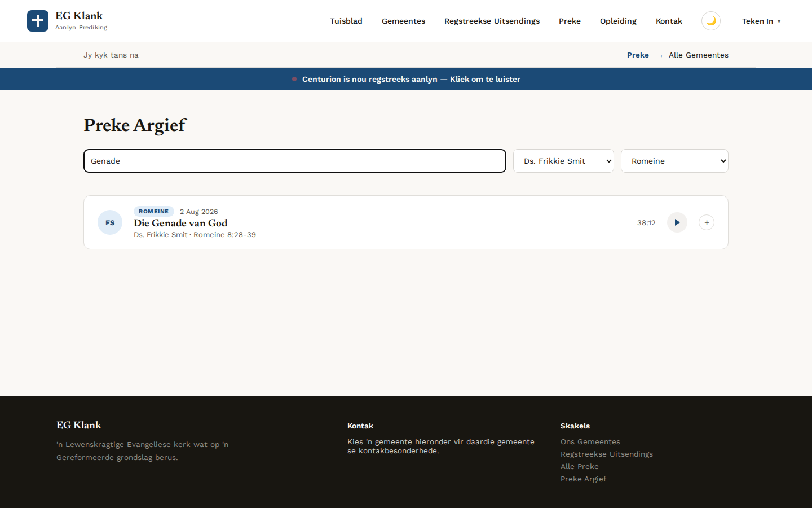Open the Gemeentes menu item
812x508 pixels.
(403, 21)
